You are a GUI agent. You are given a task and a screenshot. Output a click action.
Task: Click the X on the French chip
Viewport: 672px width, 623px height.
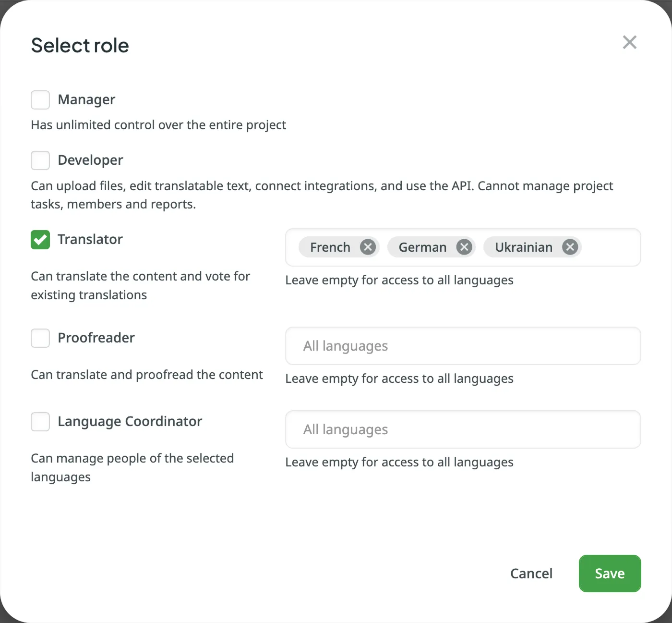click(368, 247)
